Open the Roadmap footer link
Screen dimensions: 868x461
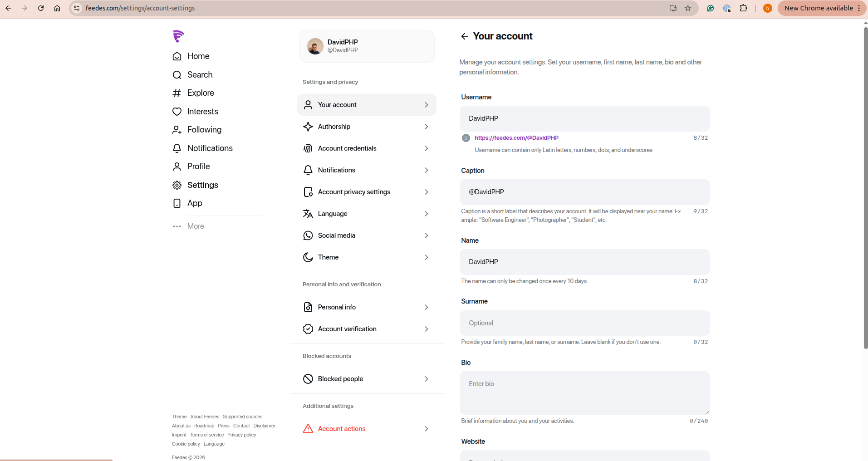(x=204, y=426)
